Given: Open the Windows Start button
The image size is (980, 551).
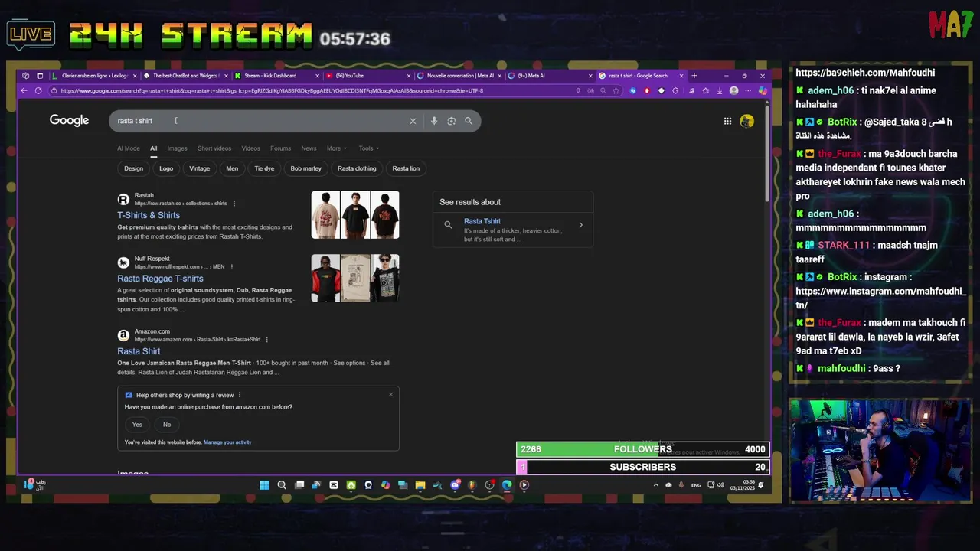Looking at the screenshot, I should coord(264,484).
